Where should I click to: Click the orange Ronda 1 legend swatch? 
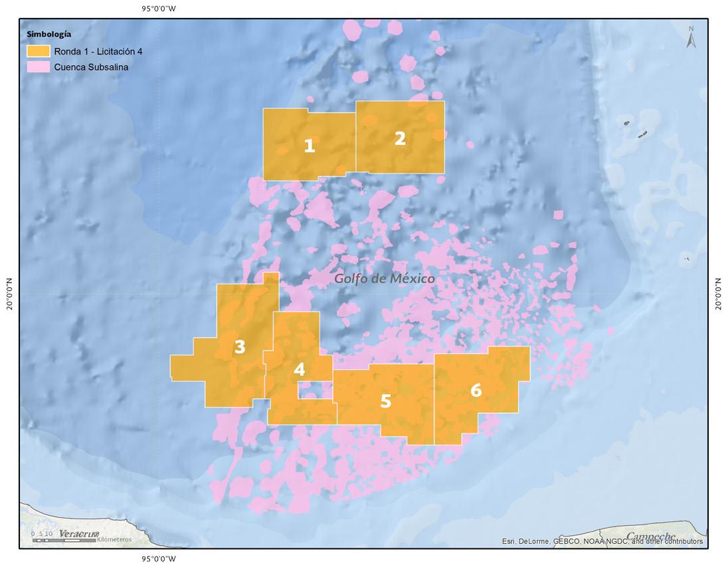coord(38,51)
